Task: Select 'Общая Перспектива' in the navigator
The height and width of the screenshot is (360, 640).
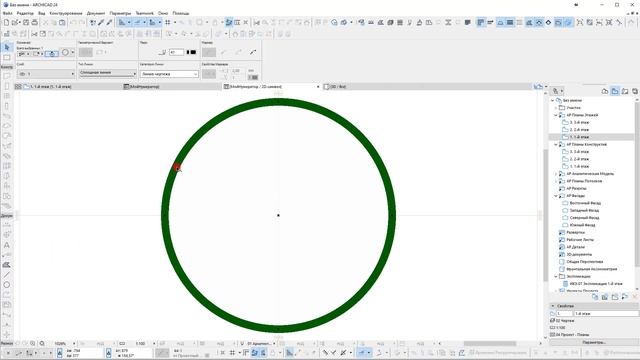Action: 585,262
